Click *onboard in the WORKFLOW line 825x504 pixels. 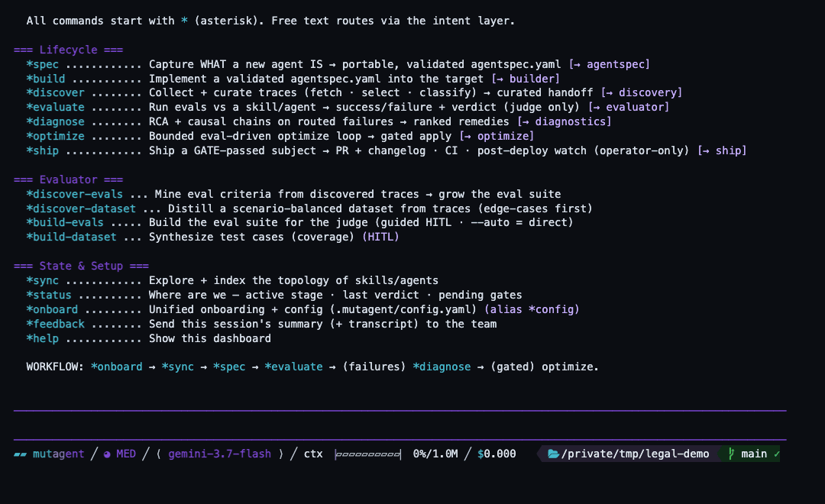point(116,367)
